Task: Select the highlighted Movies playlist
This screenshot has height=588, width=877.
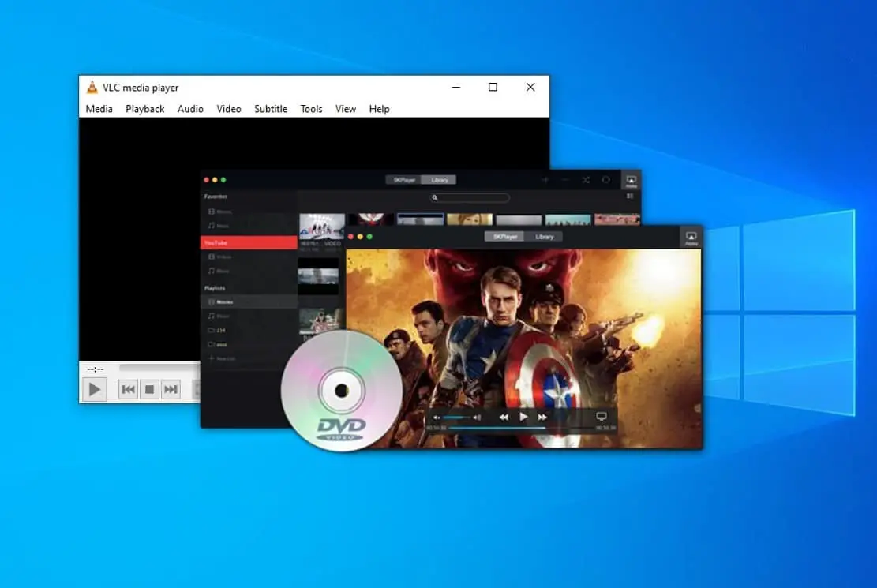Action: (x=249, y=301)
